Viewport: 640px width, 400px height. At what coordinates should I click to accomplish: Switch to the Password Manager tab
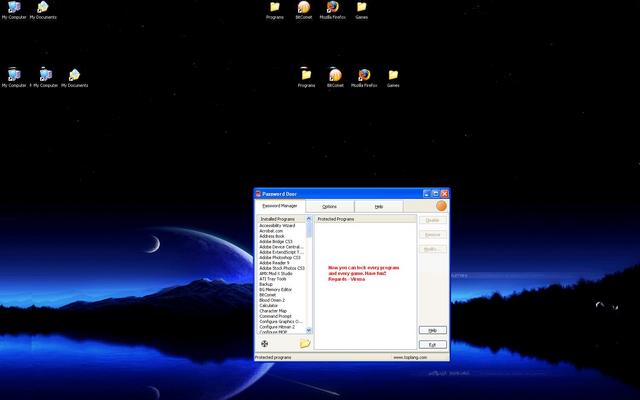tap(280, 206)
